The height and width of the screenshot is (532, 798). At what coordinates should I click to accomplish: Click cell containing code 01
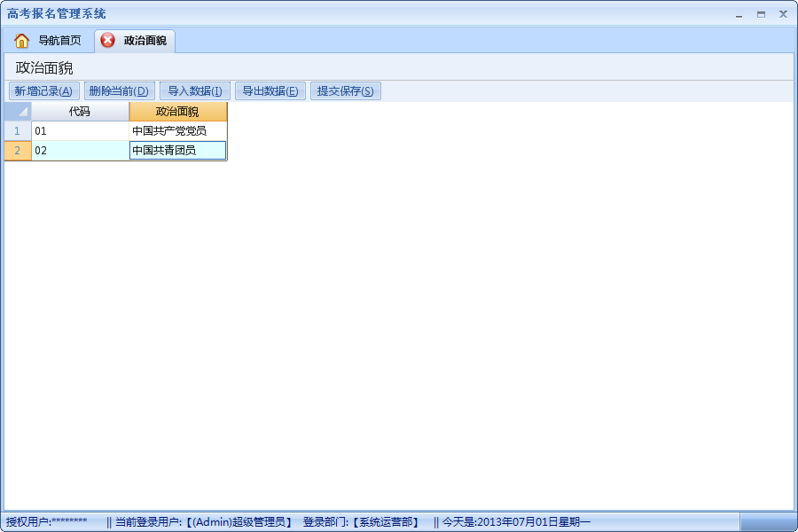(80, 131)
